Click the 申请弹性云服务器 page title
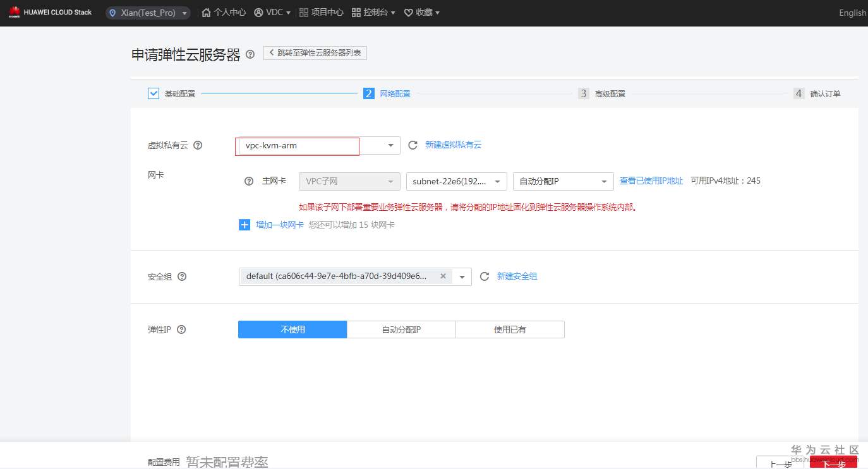The width and height of the screenshot is (868, 469). [x=186, y=55]
